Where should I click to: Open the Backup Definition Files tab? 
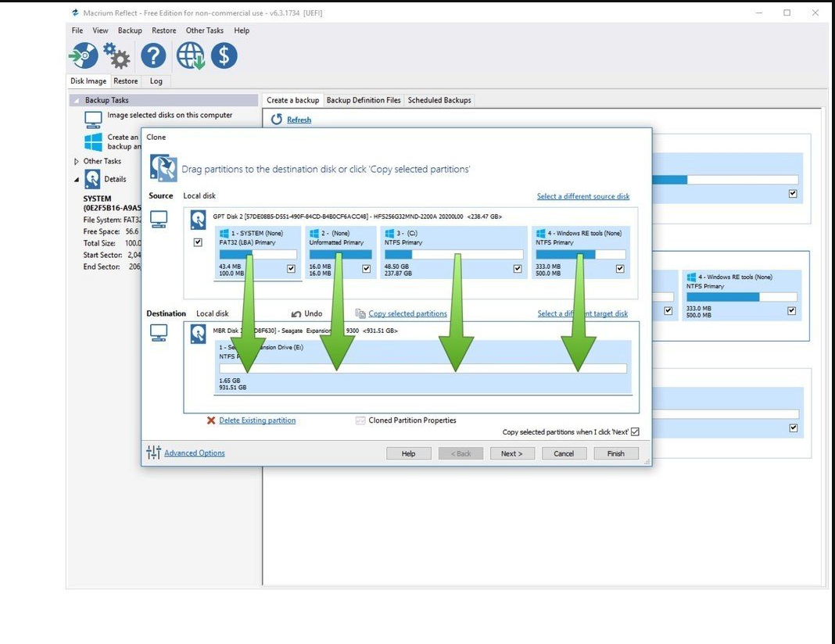[x=364, y=100]
